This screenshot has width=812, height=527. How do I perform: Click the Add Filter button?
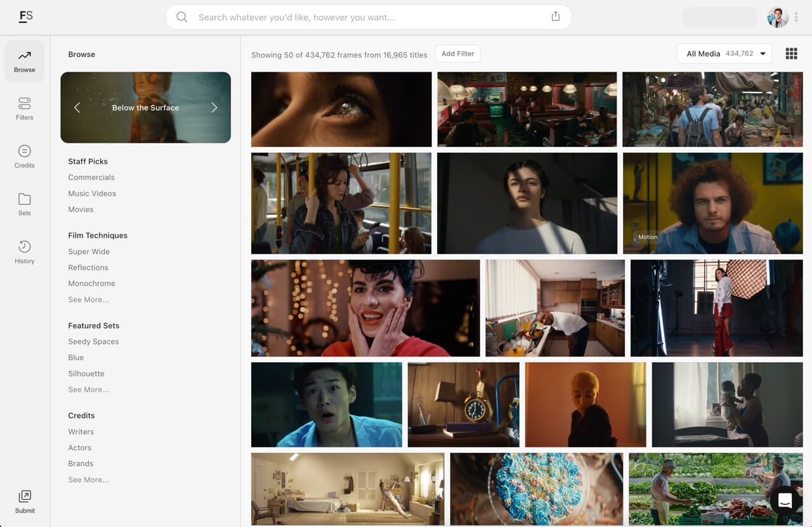coord(457,53)
